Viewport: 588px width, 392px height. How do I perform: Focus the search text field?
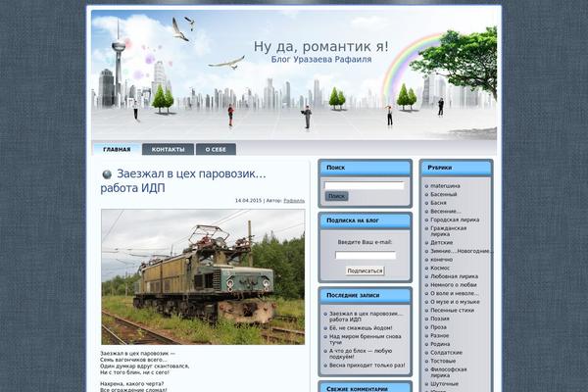365,185
